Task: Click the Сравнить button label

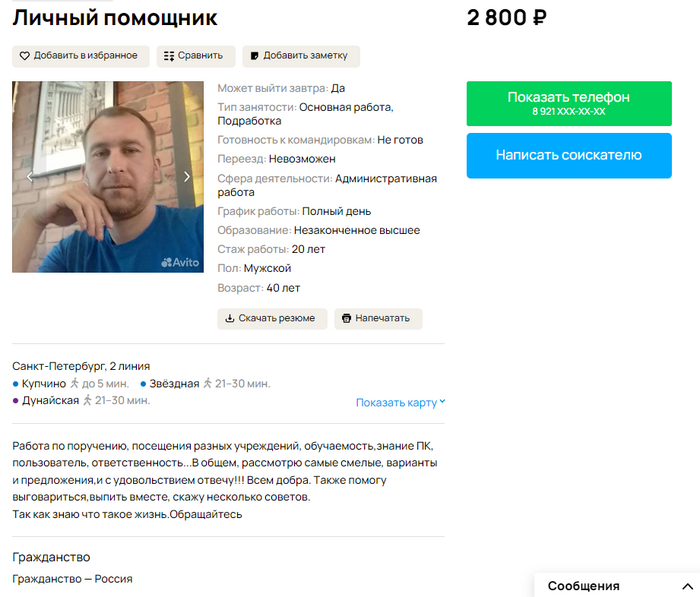Action: pos(200,56)
